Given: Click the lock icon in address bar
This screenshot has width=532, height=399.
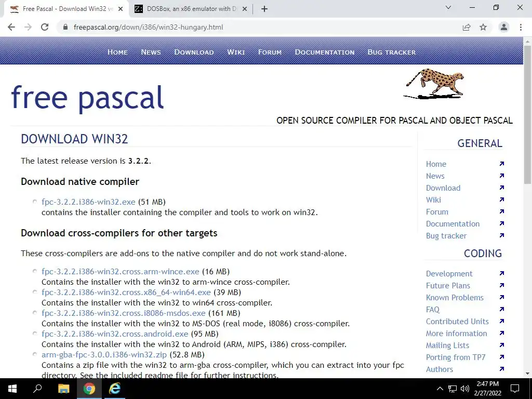Looking at the screenshot, I should pos(65,27).
